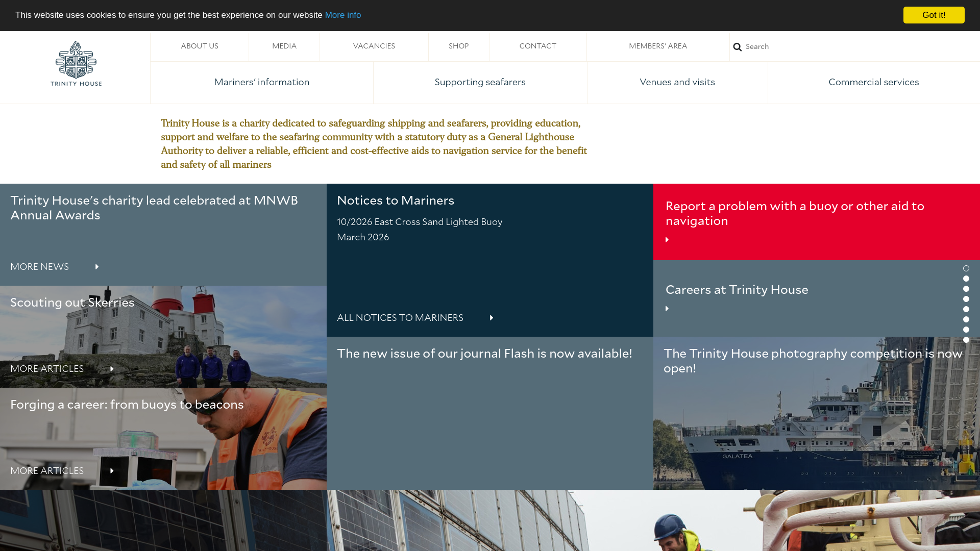Select the first slide indicator dot
The width and height of the screenshot is (980, 551).
(966, 268)
